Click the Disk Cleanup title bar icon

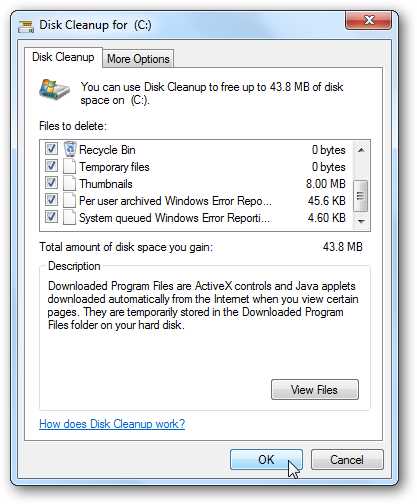[x=26, y=26]
